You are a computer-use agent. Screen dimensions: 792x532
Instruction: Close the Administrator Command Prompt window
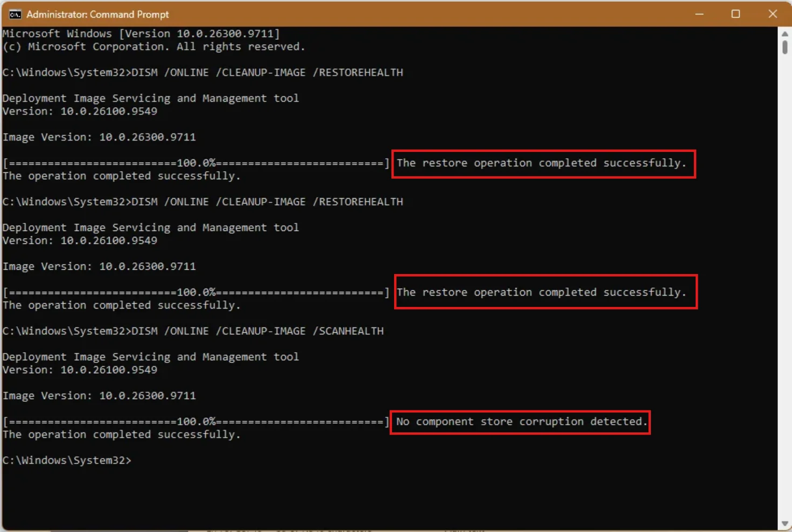[773, 14]
